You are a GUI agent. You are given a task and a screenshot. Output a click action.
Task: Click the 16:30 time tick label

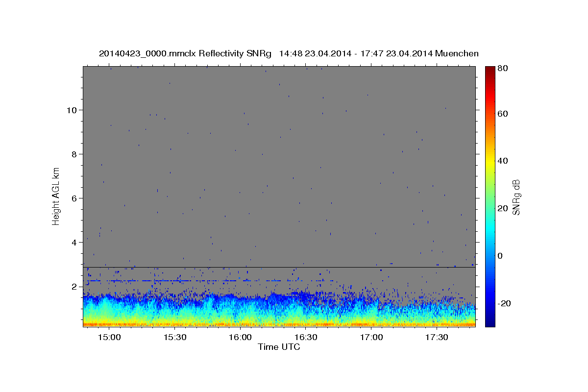click(x=306, y=338)
